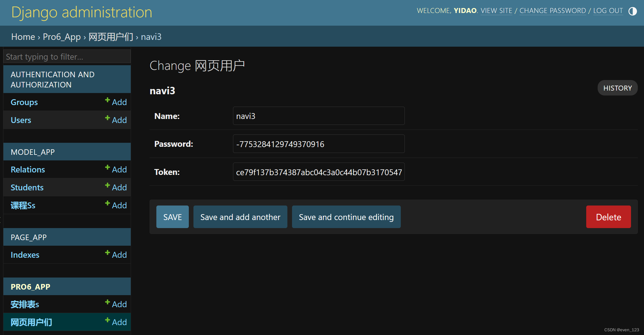Focus the Token input field

[318, 172]
